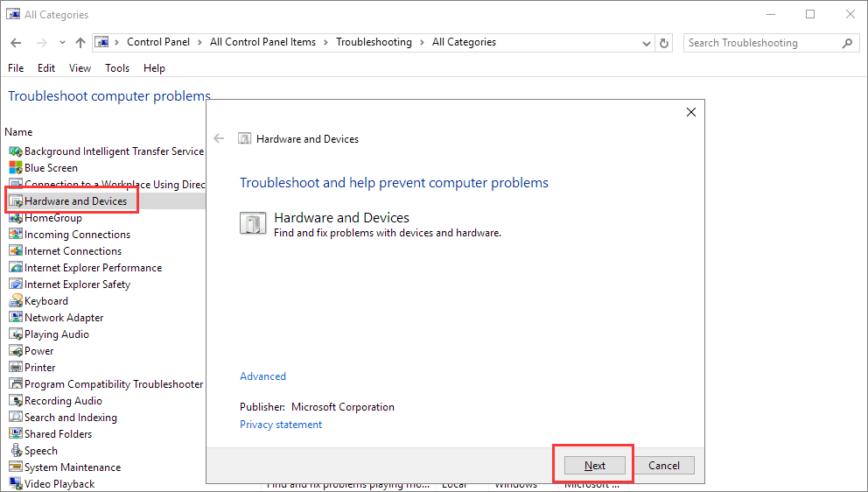This screenshot has height=492, width=868.
Task: Select the Power troubleshooter icon
Action: pyautogui.click(x=15, y=351)
